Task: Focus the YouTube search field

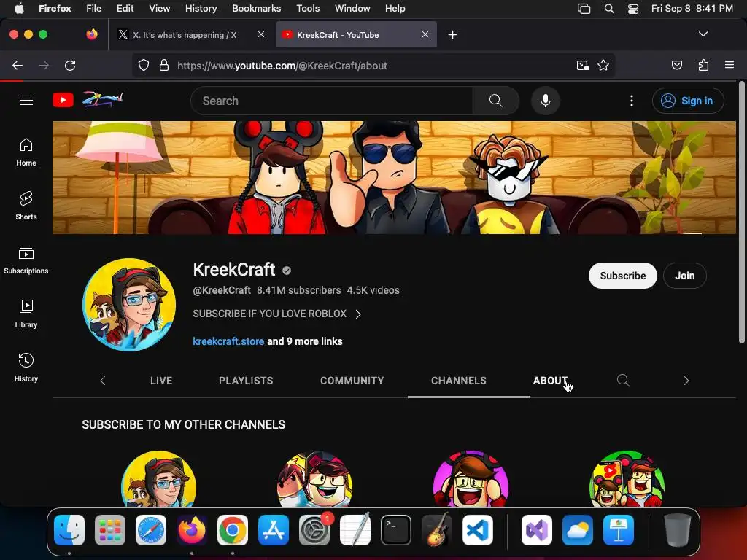Action: (332, 101)
